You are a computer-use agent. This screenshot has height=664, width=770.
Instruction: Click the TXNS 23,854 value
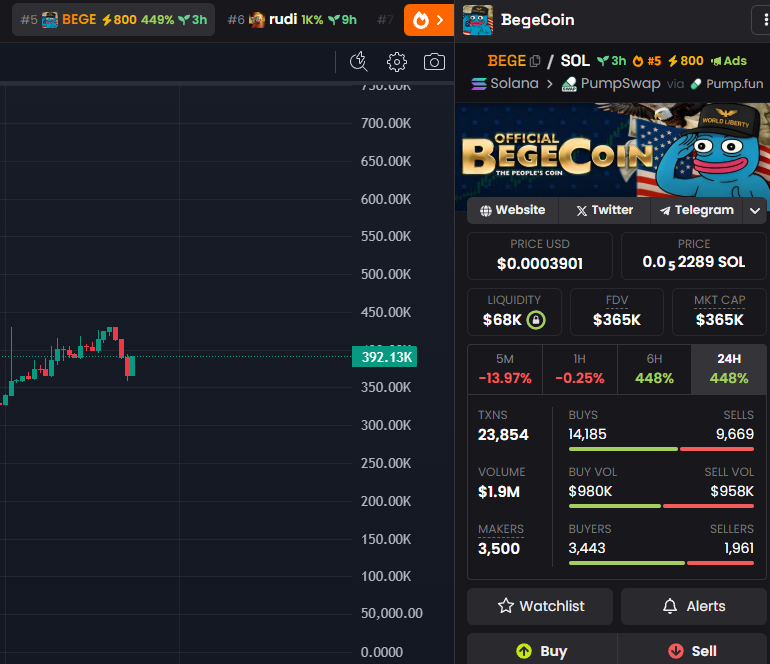point(503,435)
